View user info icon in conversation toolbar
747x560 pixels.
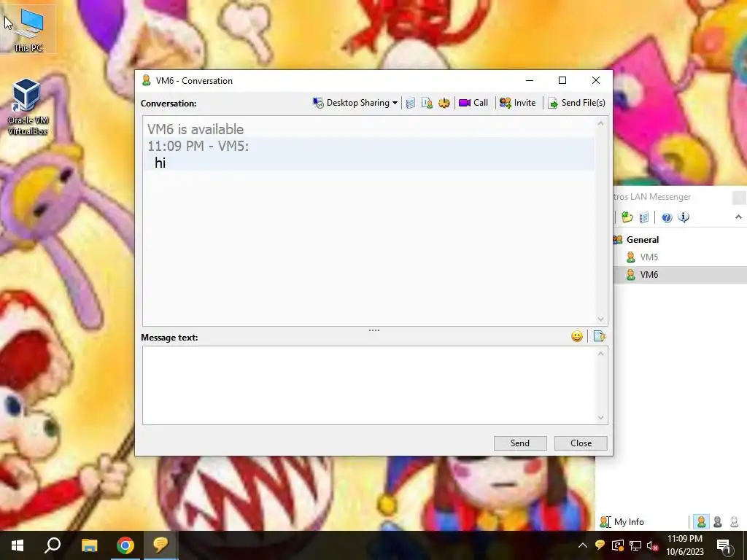click(427, 103)
